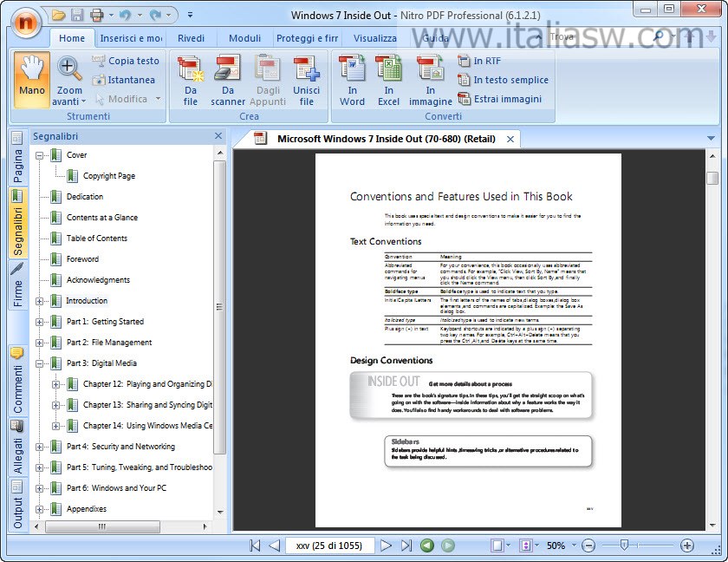Go to first page button
Image resolution: width=728 pixels, height=562 pixels.
255,546
